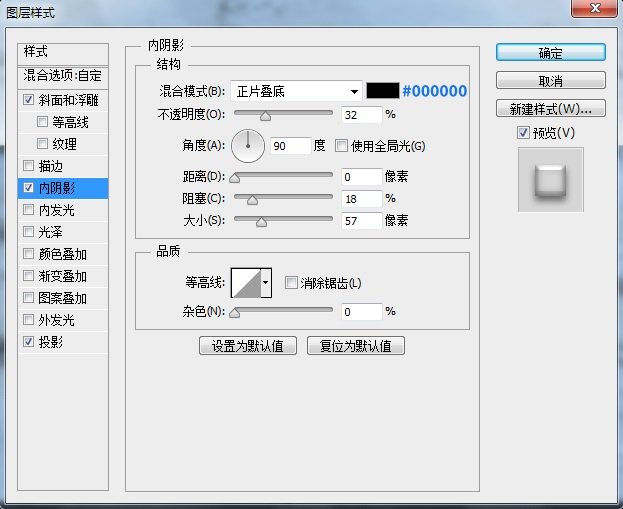623x509 pixels.
Task: Enable 使用全局光 checkbox
Action: click(341, 145)
